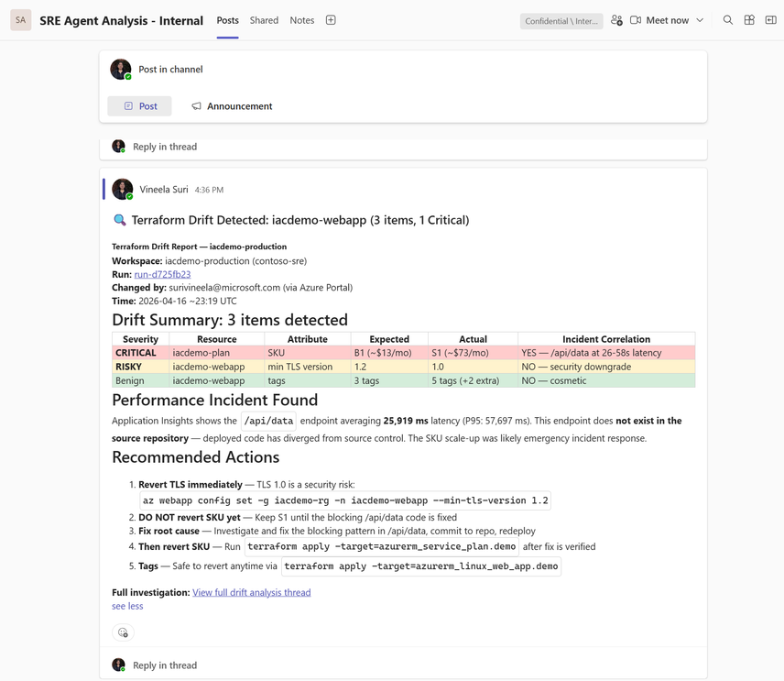Click Reply in thread below the drift post
Viewport: 784px width, 681px height.
[x=165, y=665]
